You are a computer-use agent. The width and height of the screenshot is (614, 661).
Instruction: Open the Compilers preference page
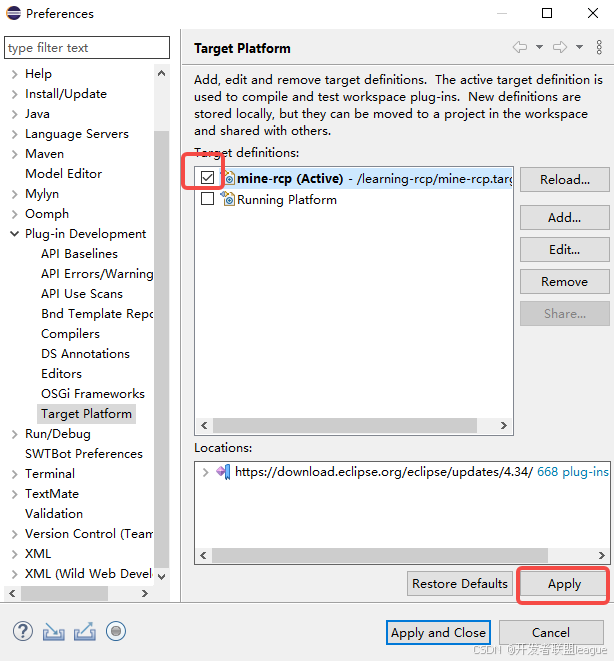click(x=70, y=334)
